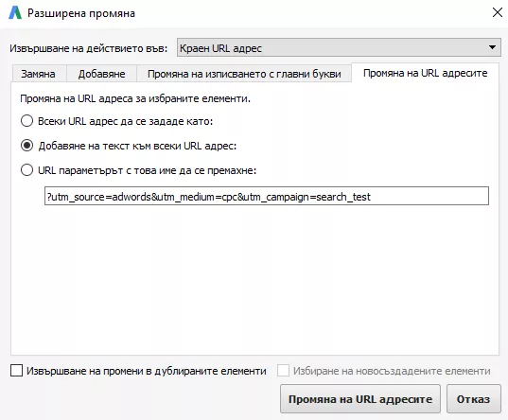Viewport: 508px width, 420px height.
Task: Click text Промяна на URL адреса за избраните елементи
Action: click(135, 98)
